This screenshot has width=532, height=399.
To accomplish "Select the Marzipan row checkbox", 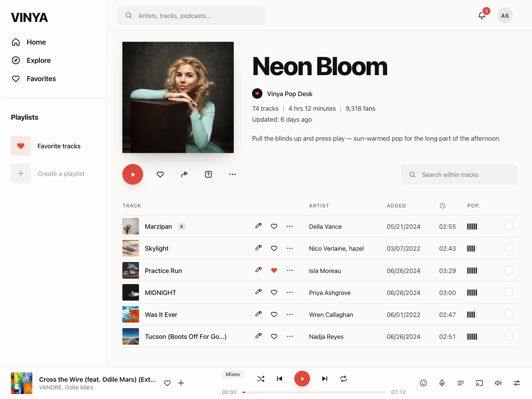I will pos(509,226).
